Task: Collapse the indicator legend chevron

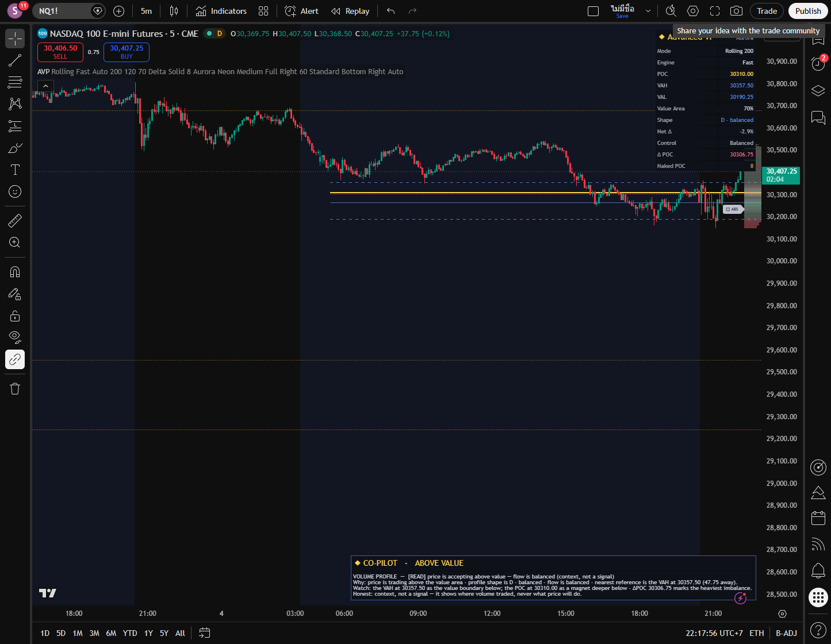Action: coord(45,86)
